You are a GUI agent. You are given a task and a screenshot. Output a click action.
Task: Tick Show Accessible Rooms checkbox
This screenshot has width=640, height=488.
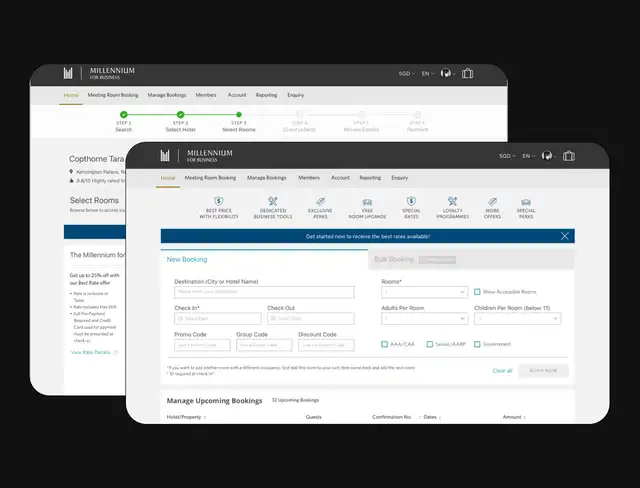click(x=477, y=292)
